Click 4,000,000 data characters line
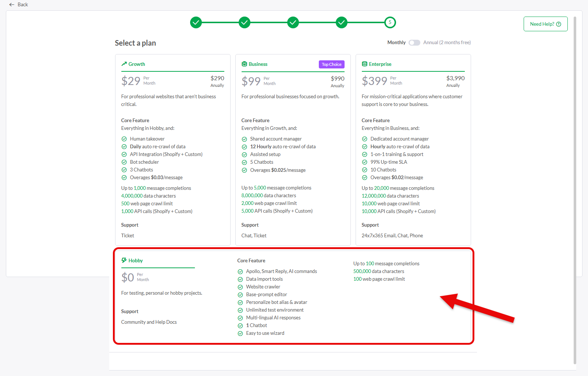588x376 pixels. pos(149,196)
